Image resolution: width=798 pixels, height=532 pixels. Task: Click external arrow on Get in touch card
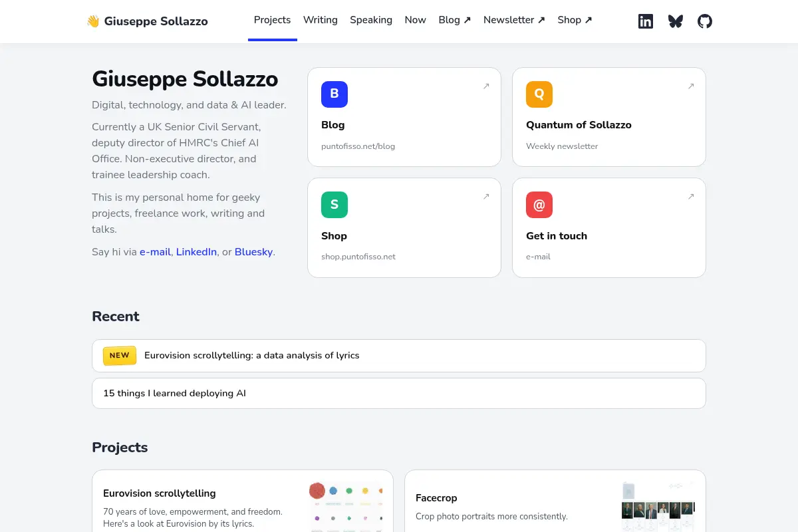[691, 196]
